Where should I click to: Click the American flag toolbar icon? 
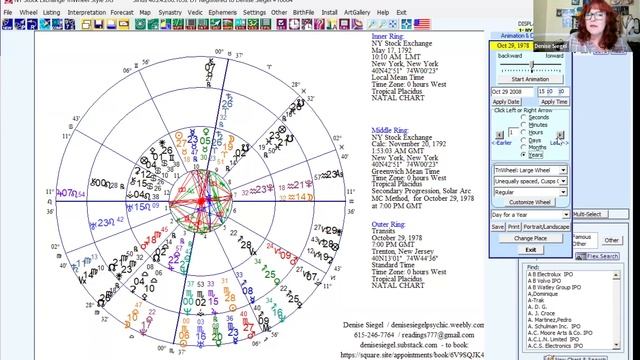pyautogui.click(x=422, y=24)
